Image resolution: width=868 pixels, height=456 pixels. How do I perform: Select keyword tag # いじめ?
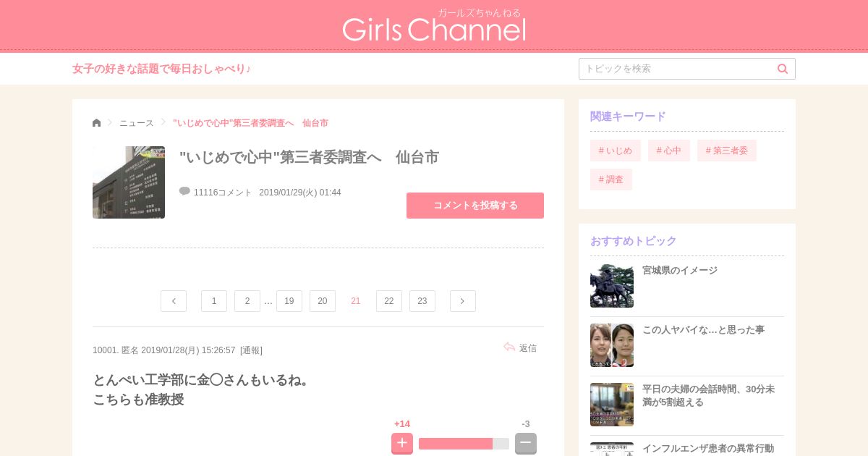point(616,151)
